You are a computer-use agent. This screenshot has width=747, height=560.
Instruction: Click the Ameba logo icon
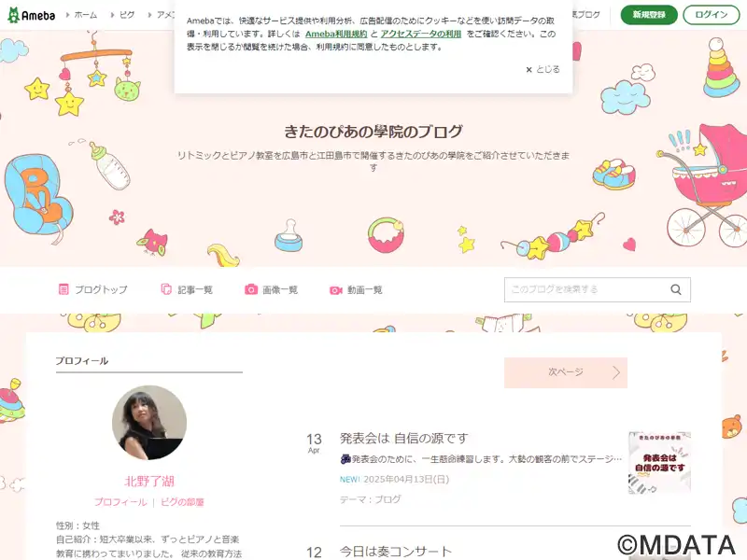(x=13, y=15)
